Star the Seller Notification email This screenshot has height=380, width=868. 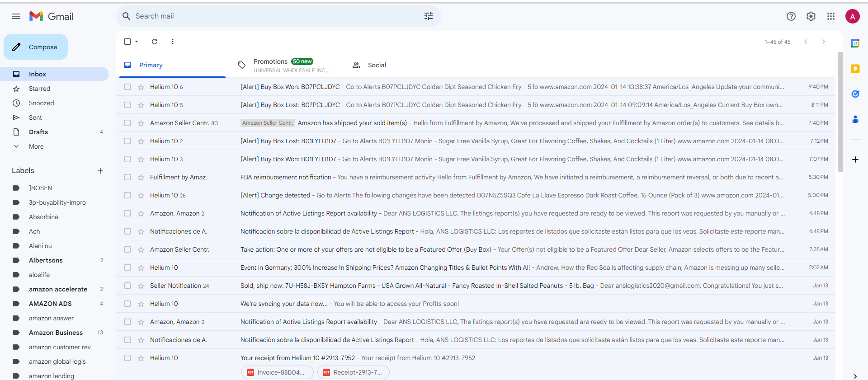pos(141,286)
